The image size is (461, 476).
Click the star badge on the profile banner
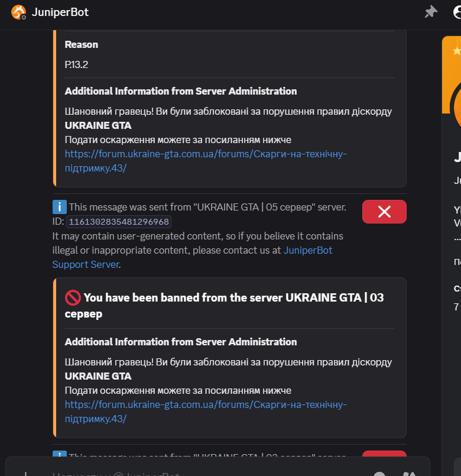pos(457,51)
